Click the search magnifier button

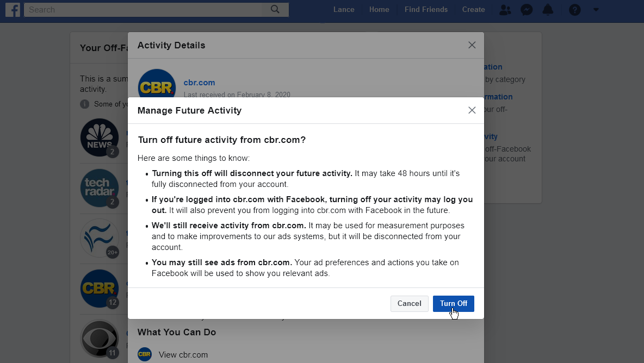pyautogui.click(x=275, y=9)
